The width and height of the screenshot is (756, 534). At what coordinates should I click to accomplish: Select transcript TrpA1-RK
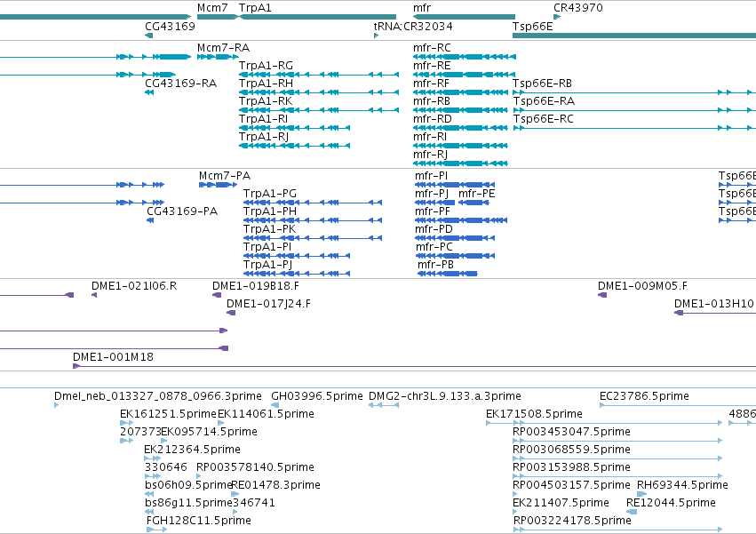coord(319,110)
